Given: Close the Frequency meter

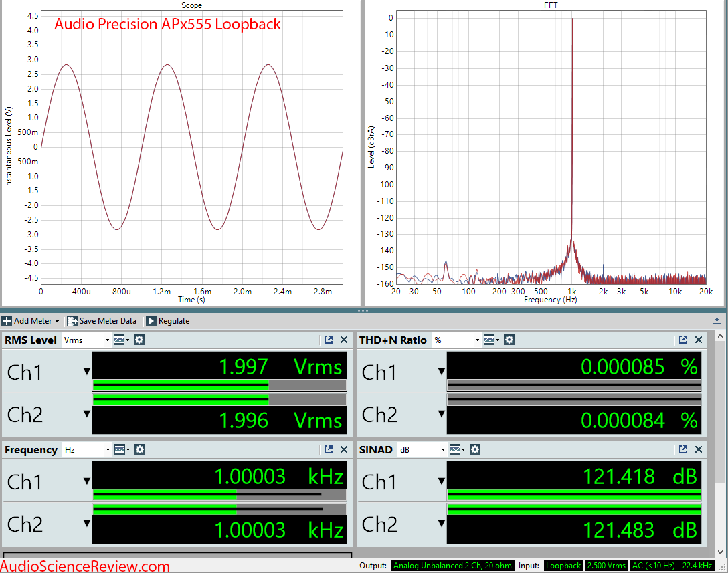Looking at the screenshot, I should (344, 449).
